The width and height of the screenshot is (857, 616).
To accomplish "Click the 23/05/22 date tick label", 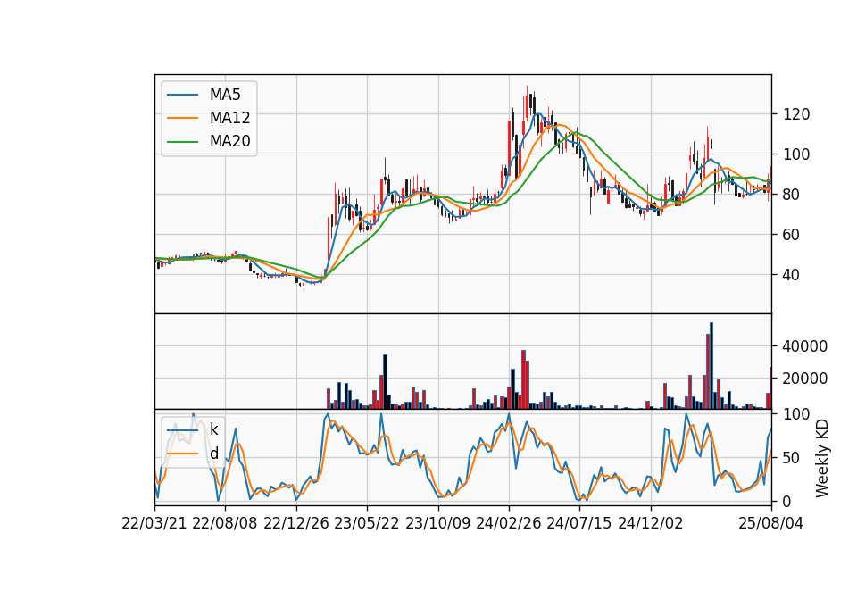I will click(367, 523).
